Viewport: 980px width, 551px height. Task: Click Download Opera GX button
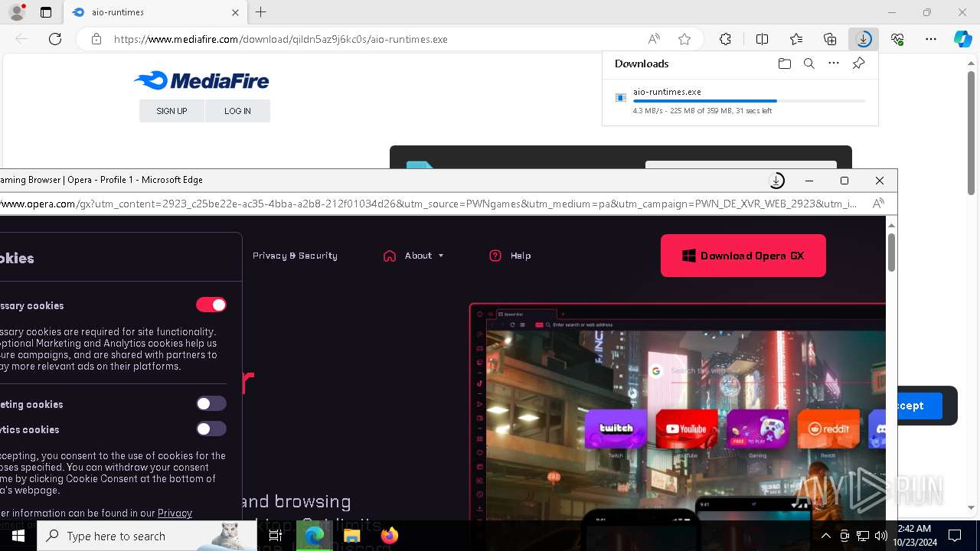[x=743, y=256]
